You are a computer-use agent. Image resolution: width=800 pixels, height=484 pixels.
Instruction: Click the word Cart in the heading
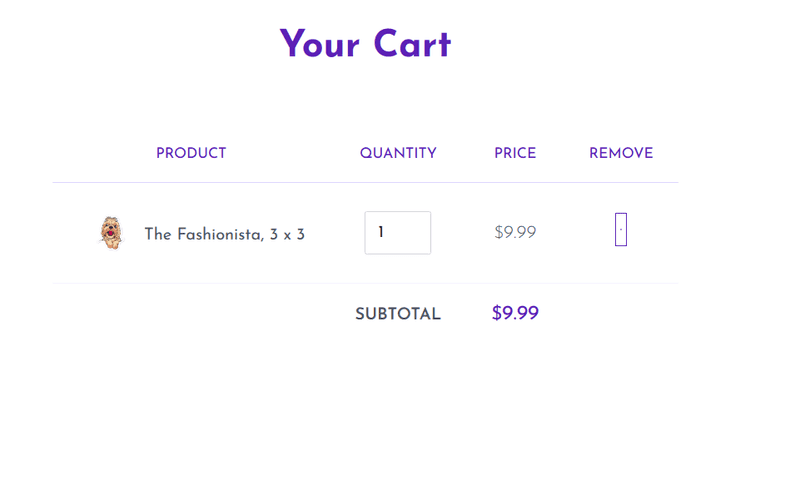[412, 44]
